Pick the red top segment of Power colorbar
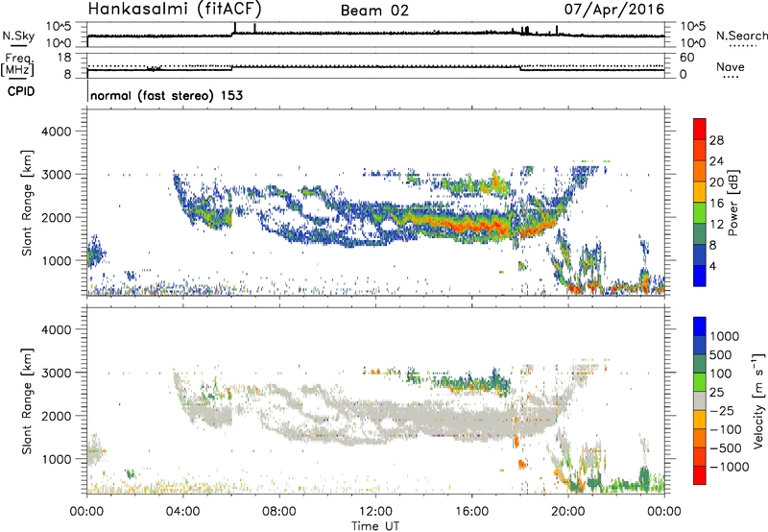The width and height of the screenshot is (768, 532). pos(700,129)
